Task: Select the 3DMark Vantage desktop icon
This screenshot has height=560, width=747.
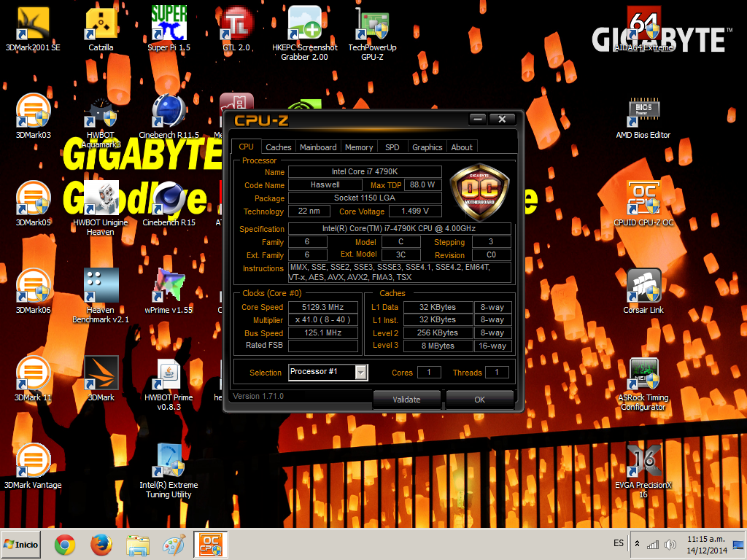Action: point(33,467)
